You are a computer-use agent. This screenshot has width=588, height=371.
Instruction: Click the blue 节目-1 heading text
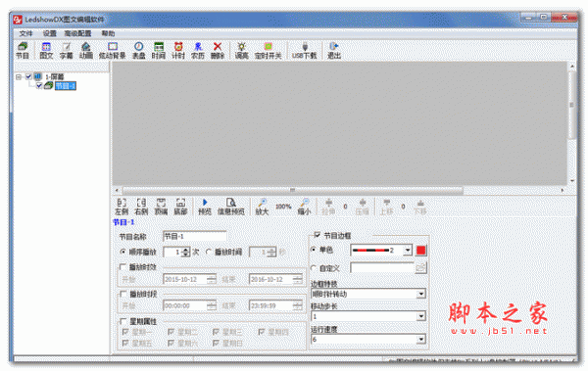click(123, 222)
